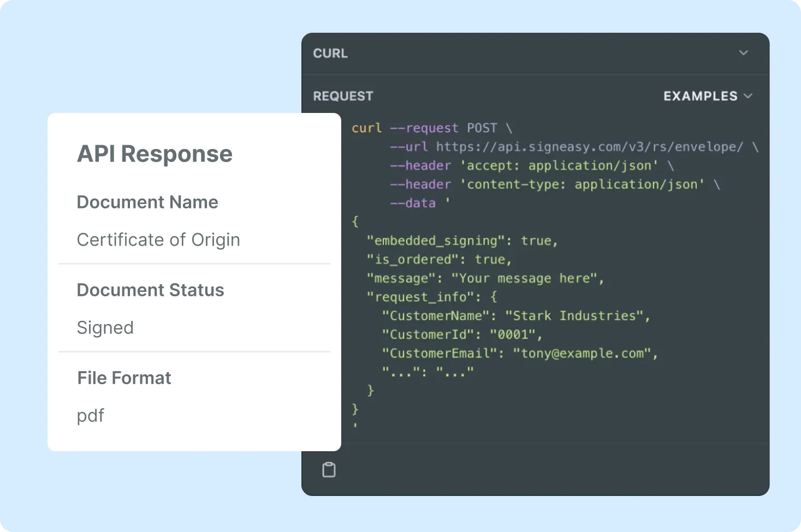Screen dimensions: 801x532
Task: Click the opening brace of the JSON body
Action: pyautogui.click(x=354, y=222)
